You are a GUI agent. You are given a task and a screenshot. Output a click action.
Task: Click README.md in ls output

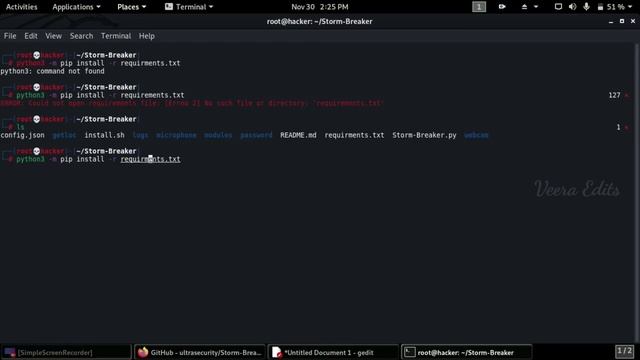pyautogui.click(x=298, y=135)
